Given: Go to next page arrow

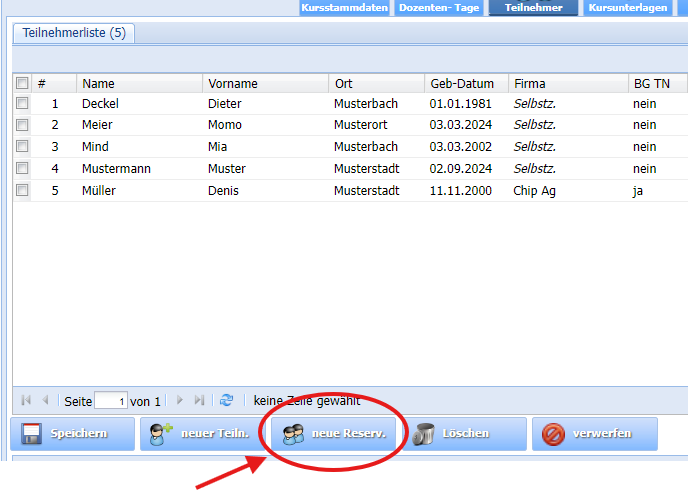Looking at the screenshot, I should tap(180, 400).
